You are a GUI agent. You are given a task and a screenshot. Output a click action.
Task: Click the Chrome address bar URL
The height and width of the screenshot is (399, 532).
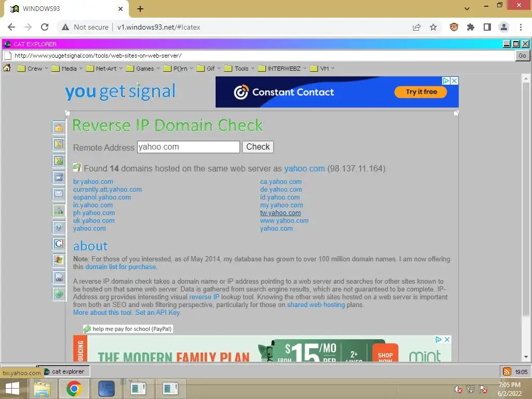pos(158,27)
